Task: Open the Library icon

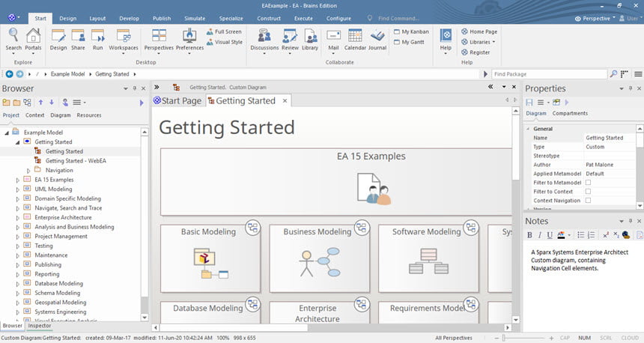Action: click(x=310, y=40)
